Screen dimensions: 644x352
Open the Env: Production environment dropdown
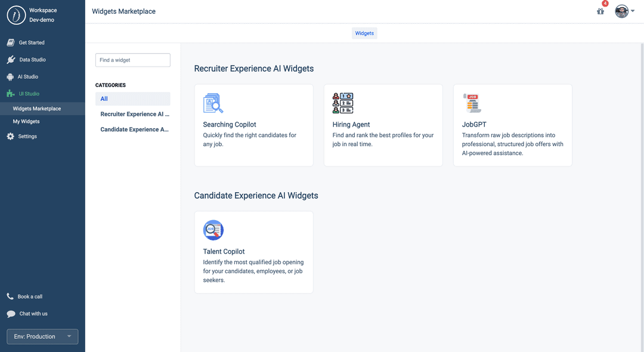point(42,336)
